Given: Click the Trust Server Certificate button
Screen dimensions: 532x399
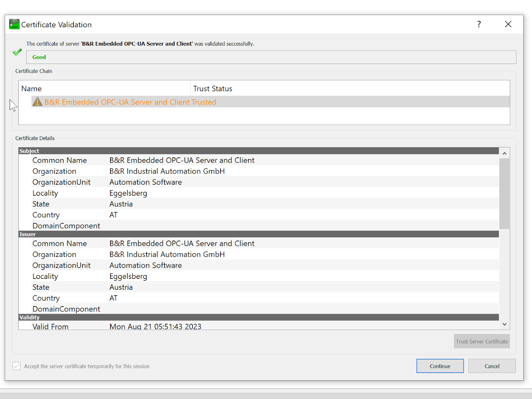Looking at the screenshot, I should tap(482, 341).
